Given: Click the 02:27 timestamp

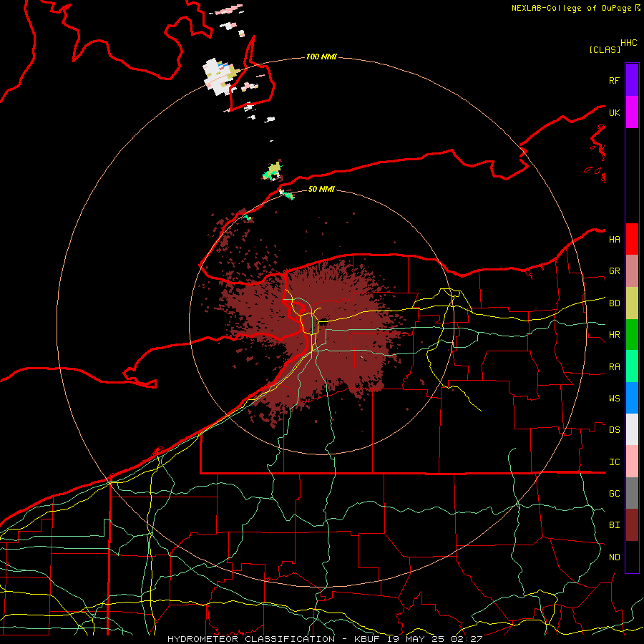Looking at the screenshot, I should [467, 639].
